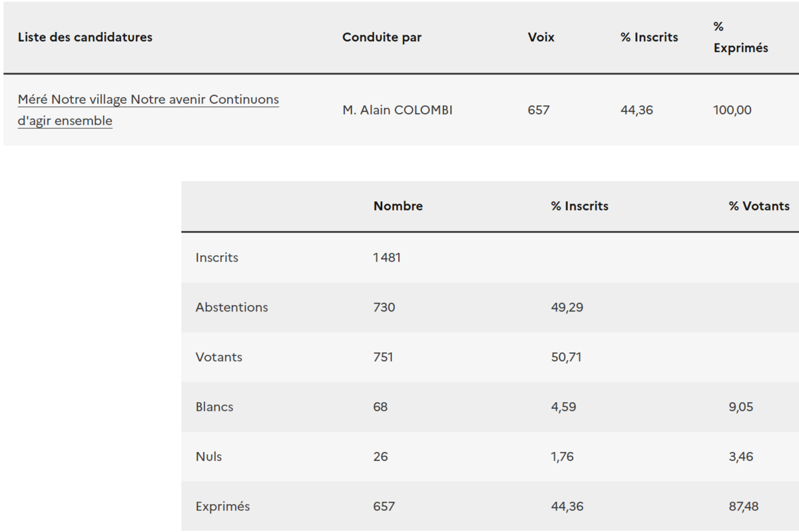Screen dimensions: 799x532
Task: Click the "Inscrits" row label
Action: (x=216, y=258)
